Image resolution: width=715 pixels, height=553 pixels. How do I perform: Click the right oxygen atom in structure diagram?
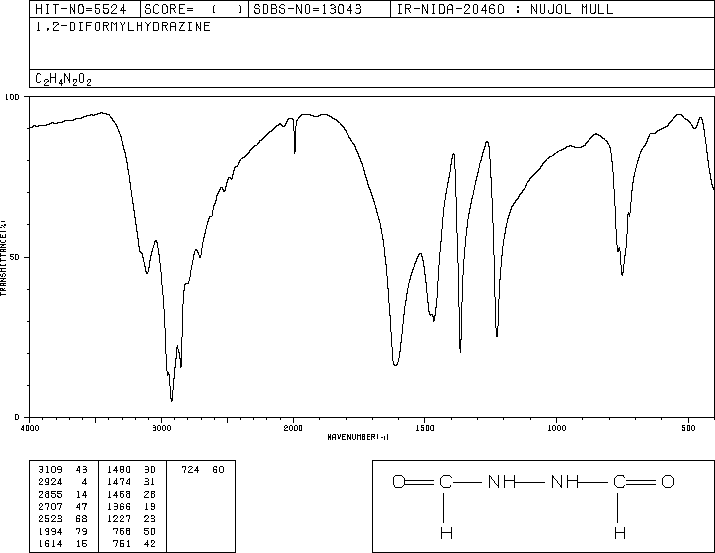(668, 481)
